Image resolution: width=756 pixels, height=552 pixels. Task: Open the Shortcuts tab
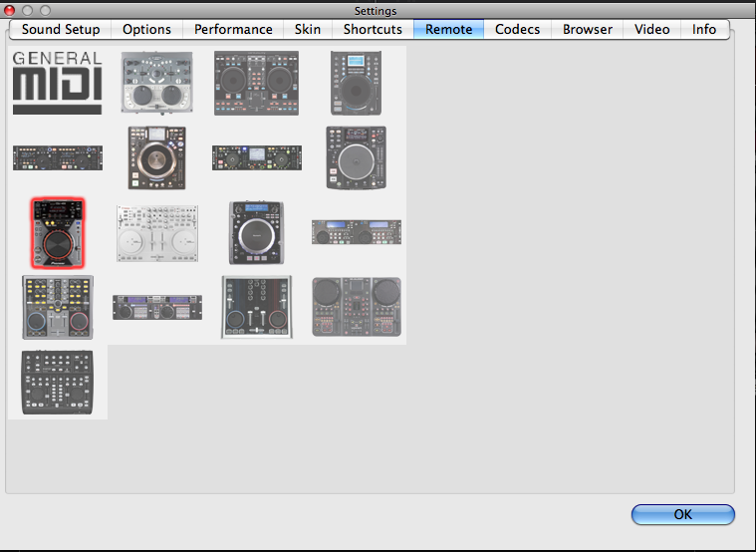(373, 29)
